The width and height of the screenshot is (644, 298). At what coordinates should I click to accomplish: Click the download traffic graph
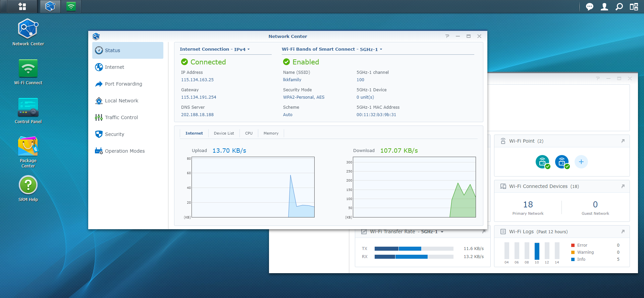tap(414, 187)
